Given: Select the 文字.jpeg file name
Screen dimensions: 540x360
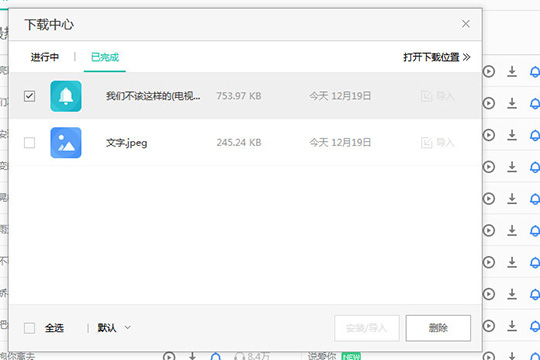Looking at the screenshot, I should click(x=126, y=143).
